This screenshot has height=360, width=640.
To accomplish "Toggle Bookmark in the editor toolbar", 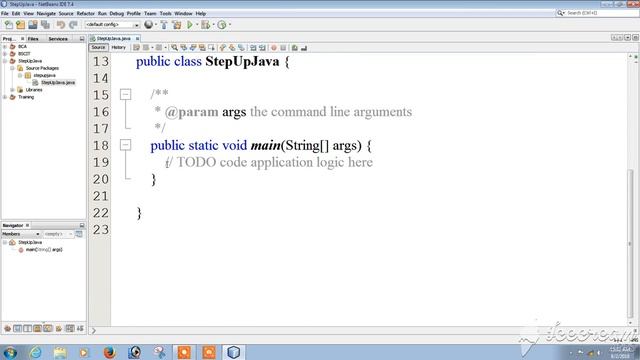I will pyautogui.click(x=241, y=48).
